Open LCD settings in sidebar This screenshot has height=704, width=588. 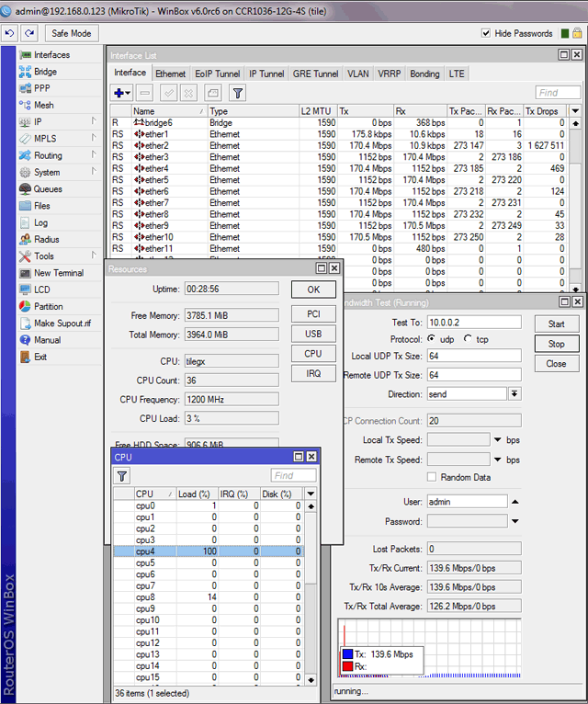(x=41, y=290)
